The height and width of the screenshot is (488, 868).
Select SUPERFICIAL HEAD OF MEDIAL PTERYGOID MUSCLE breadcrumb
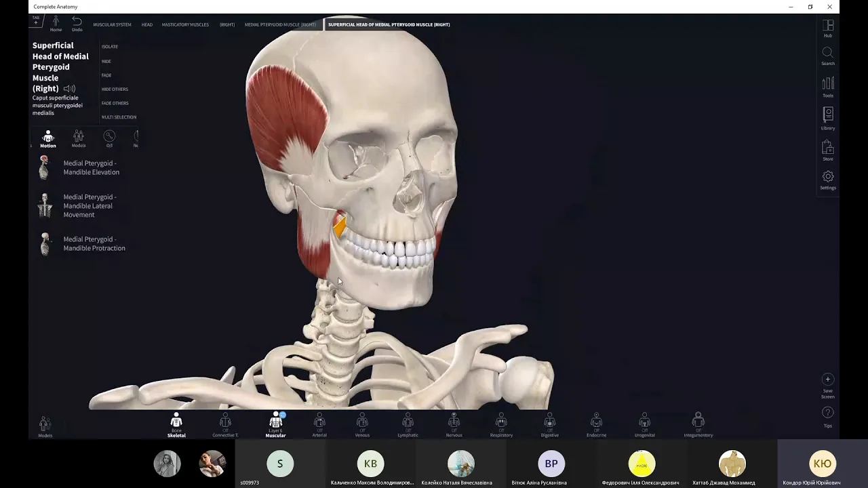coord(389,24)
